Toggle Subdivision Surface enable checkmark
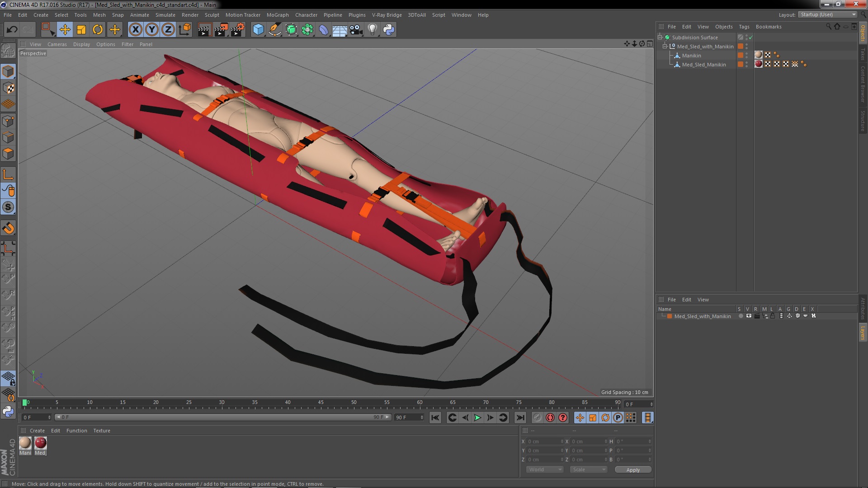This screenshot has width=868, height=488. 751,38
